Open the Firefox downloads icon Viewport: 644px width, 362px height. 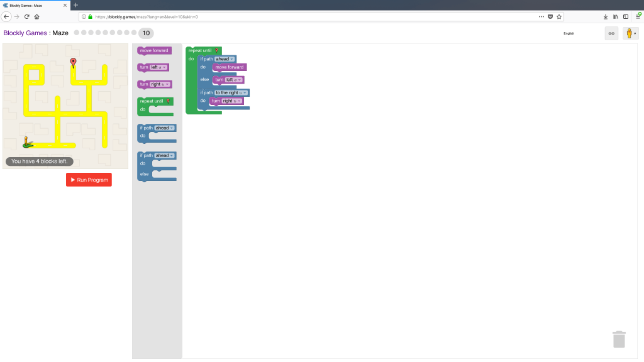point(606,16)
